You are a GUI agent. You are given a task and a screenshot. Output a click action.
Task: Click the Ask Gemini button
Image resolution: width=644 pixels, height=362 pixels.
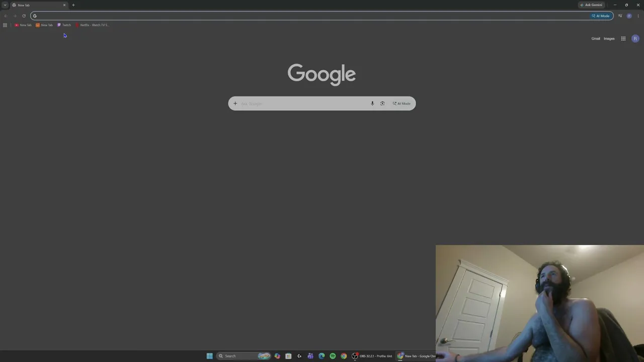[591, 5]
